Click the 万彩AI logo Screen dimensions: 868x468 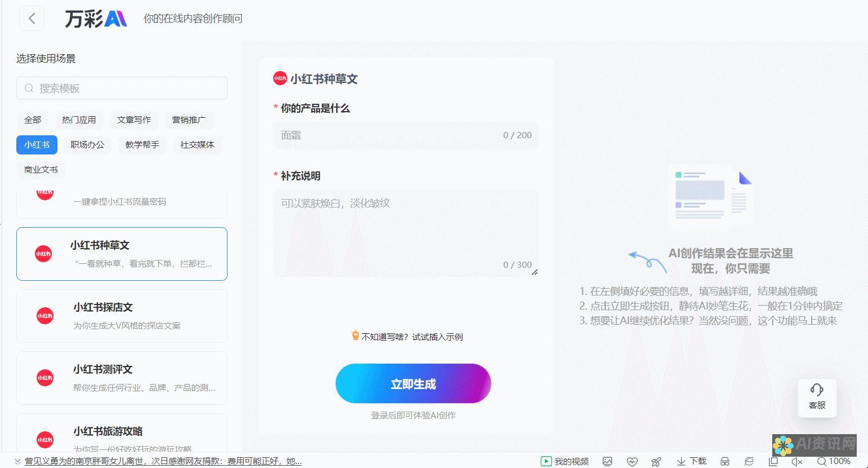[x=96, y=19]
